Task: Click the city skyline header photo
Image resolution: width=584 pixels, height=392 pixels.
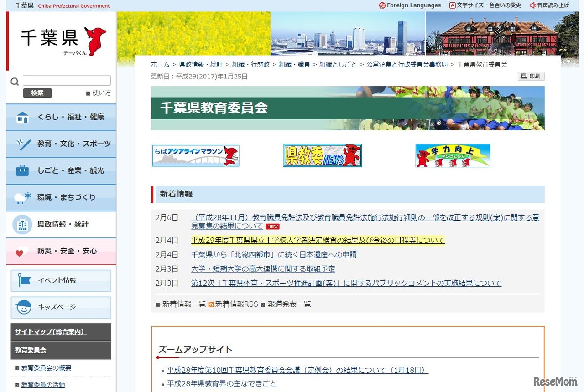Action: point(348,33)
